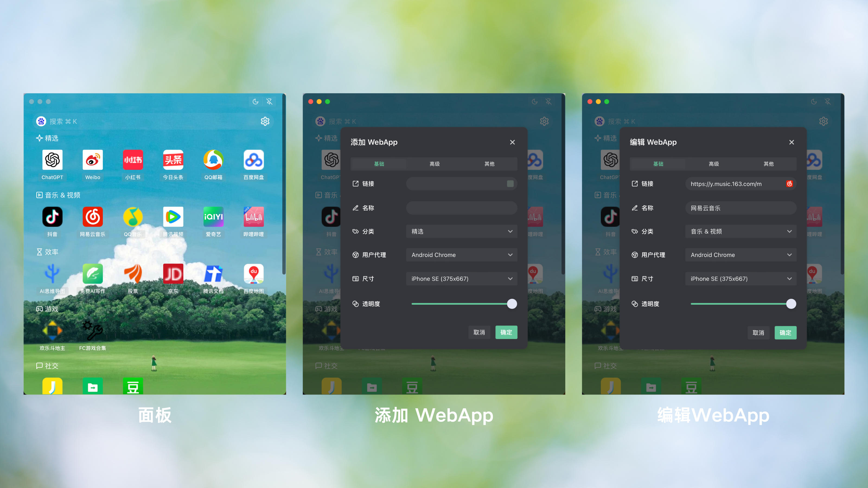Viewport: 868px width, 488px height.
Task: Select the 分类 category dropdown
Action: pyautogui.click(x=462, y=231)
